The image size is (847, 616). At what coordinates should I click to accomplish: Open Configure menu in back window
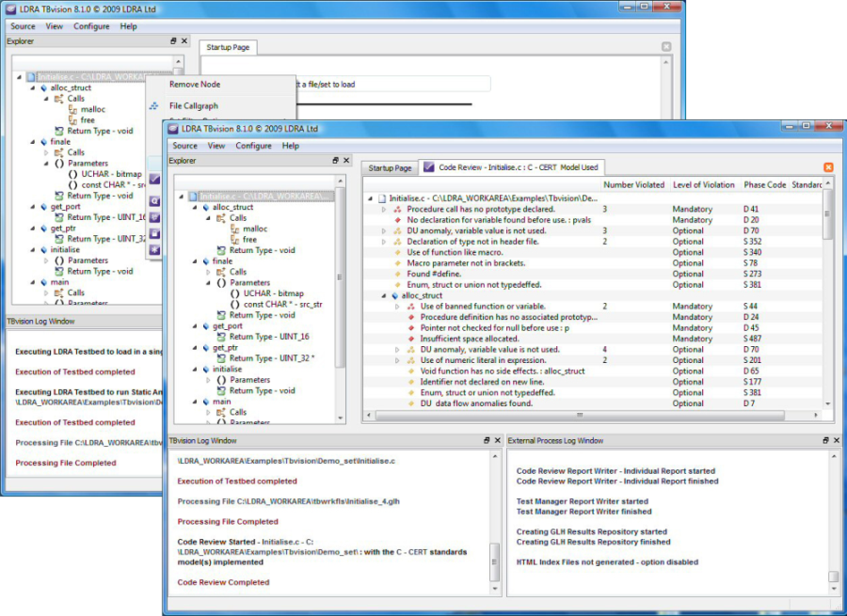(91, 26)
